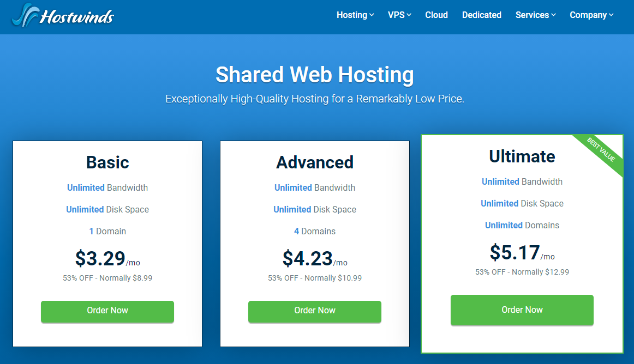Click "53% OFF - Normally $10.99" text
The image size is (634, 364).
(315, 278)
